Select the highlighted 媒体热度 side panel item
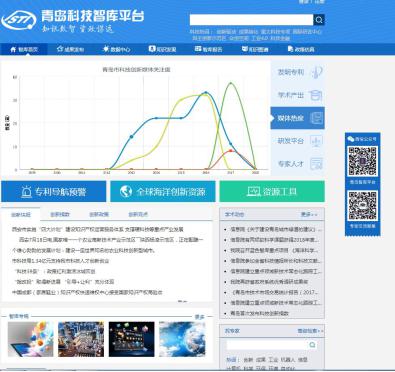The height and width of the screenshot is (372, 395). 297,118
